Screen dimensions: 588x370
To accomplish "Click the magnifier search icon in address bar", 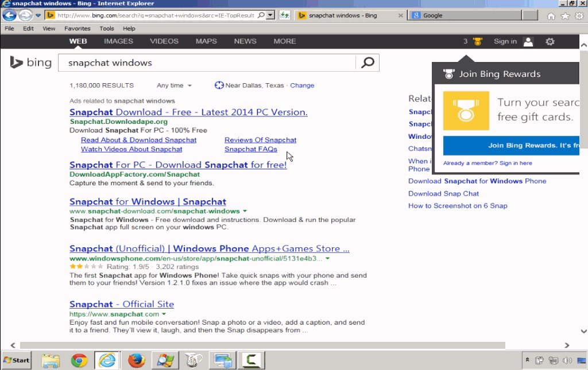I will click(x=261, y=15).
